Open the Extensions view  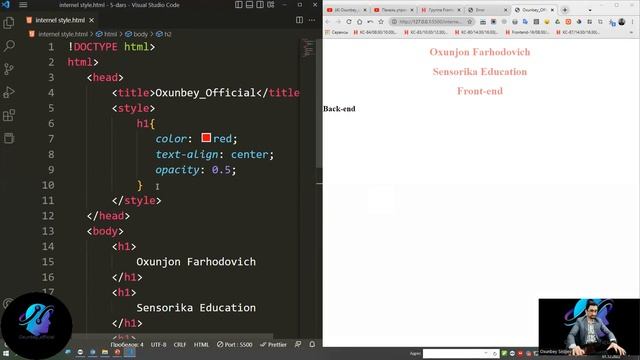9,115
